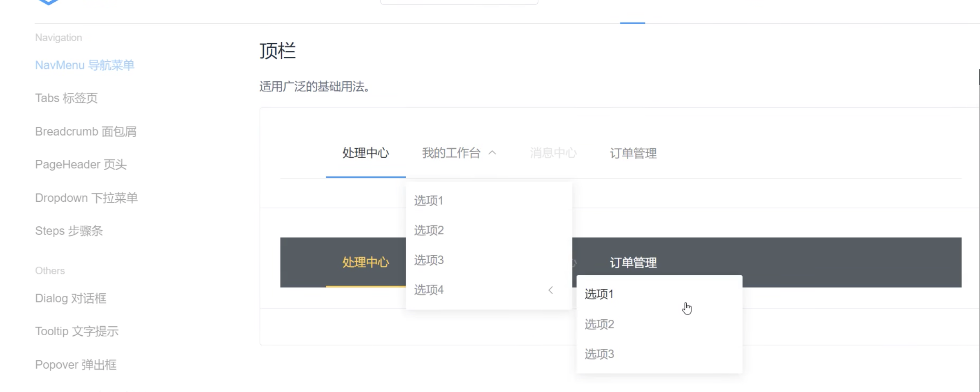The image size is (980, 392).
Task: Open Dropdown 下拉菜单 sidebar entry
Action: point(86,198)
